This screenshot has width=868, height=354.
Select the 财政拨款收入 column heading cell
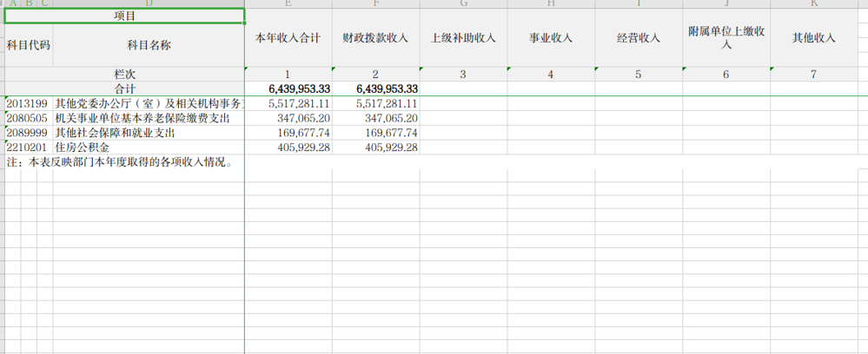click(x=375, y=38)
